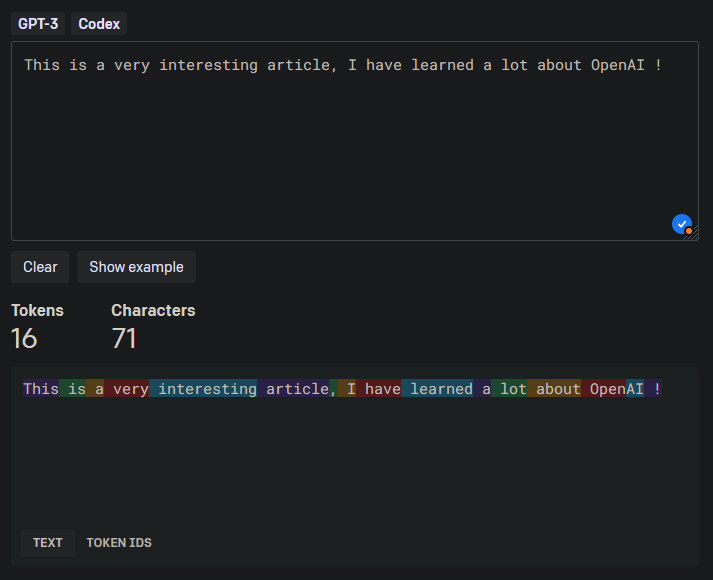Click the highlighted token 'AI'
713x580 pixels.
click(x=635, y=389)
